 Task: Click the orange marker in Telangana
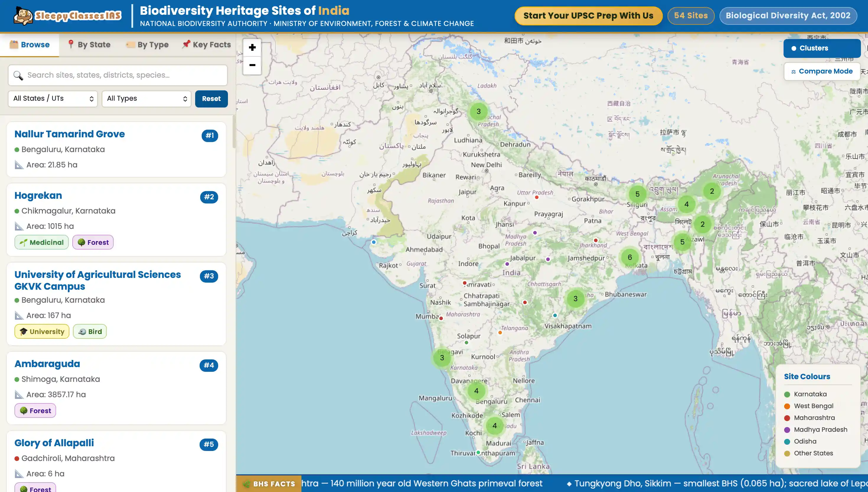[x=500, y=333]
